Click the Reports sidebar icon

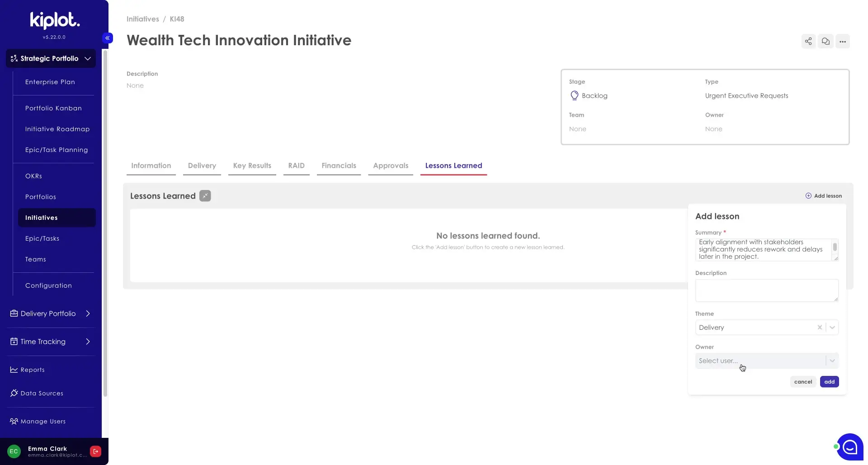[x=14, y=370]
